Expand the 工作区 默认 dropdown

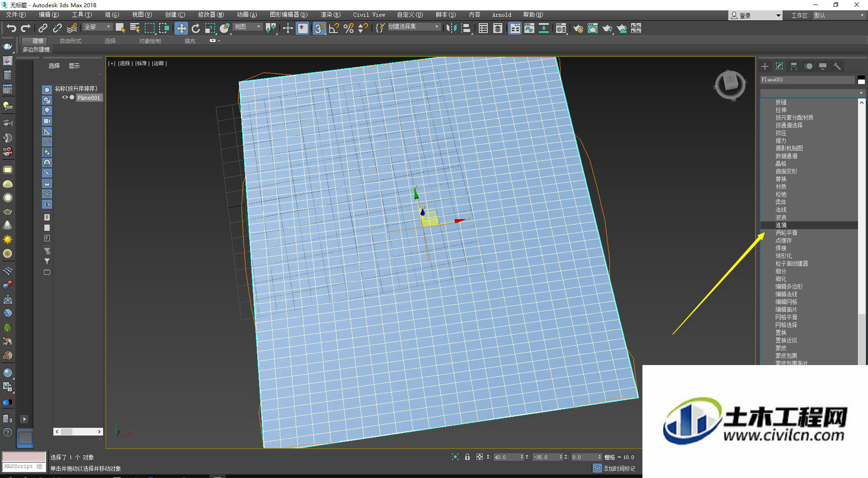click(x=840, y=15)
